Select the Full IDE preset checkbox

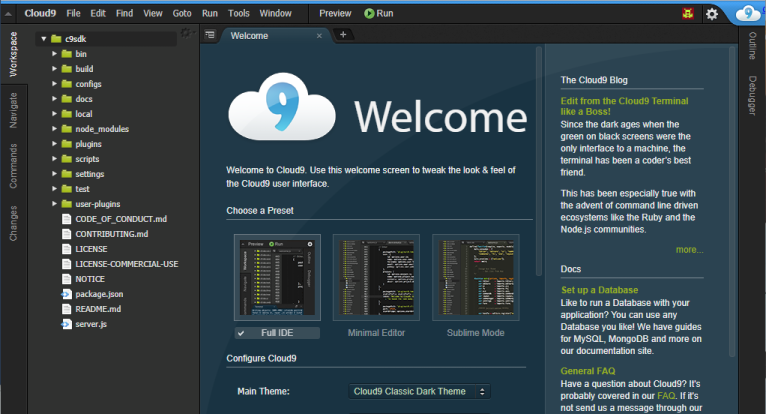coord(241,333)
